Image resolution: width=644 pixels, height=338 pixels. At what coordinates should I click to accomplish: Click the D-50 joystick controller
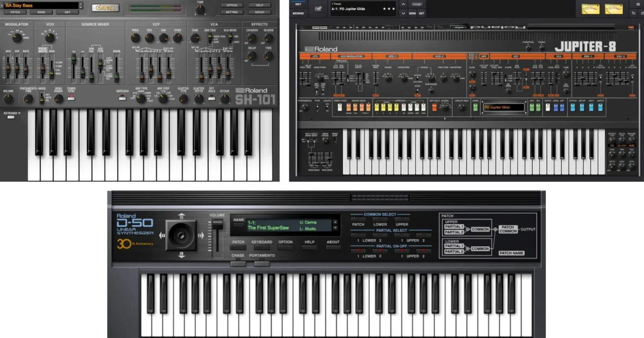coord(181,234)
